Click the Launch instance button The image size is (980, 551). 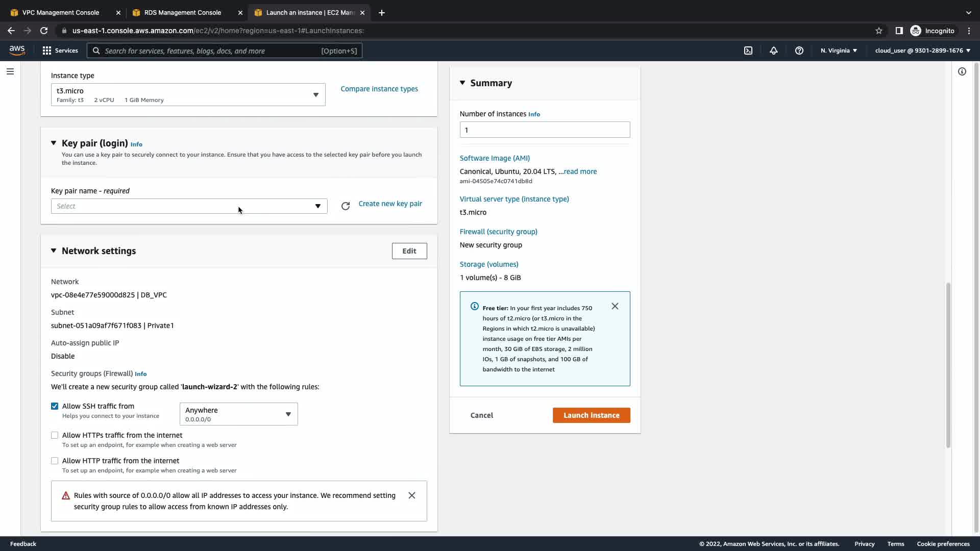click(x=591, y=415)
